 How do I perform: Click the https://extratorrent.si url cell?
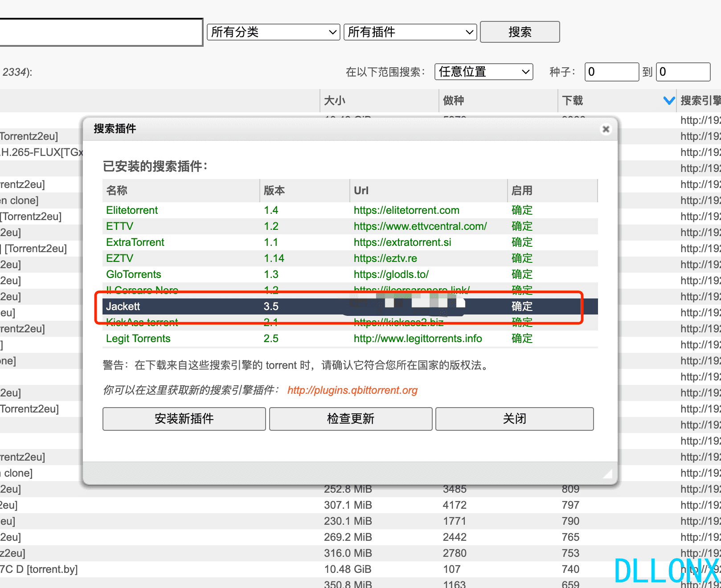(x=402, y=242)
